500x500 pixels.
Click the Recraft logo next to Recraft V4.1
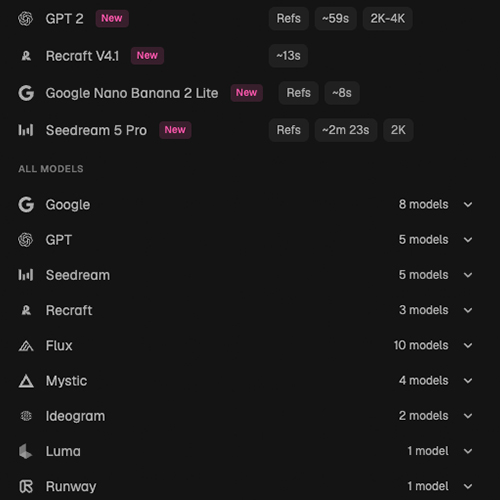[26, 56]
